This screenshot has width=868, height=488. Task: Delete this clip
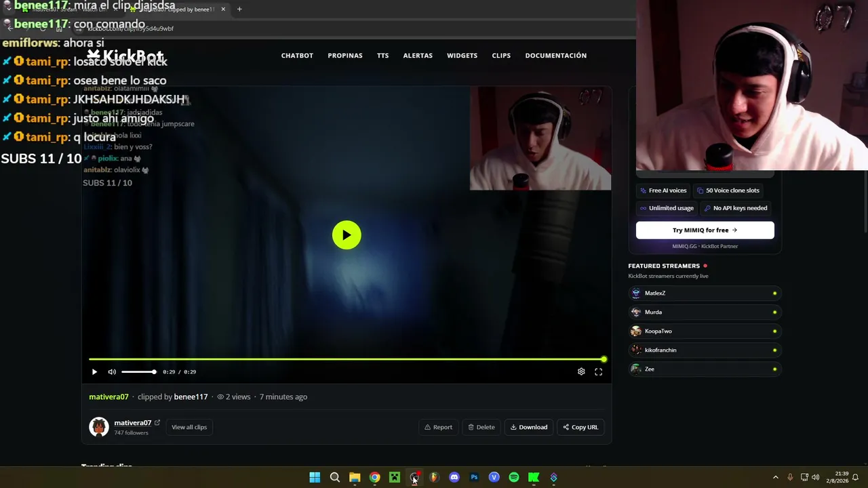pyautogui.click(x=481, y=427)
